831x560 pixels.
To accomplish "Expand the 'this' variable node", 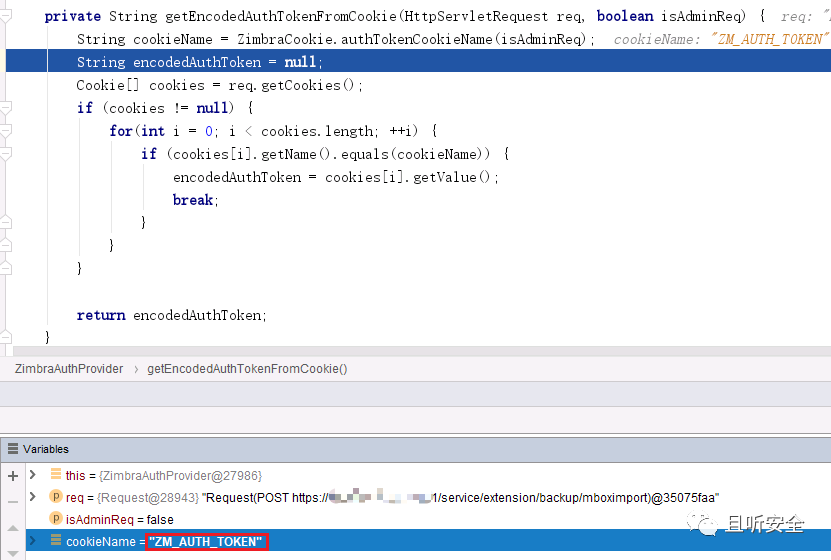I will click(33, 475).
